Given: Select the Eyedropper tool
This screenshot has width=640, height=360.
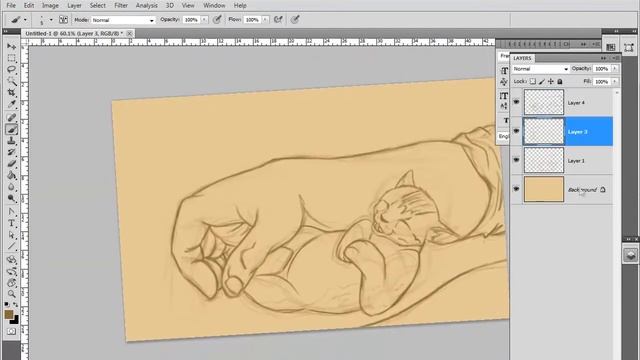Looking at the screenshot, I should click(x=11, y=104).
